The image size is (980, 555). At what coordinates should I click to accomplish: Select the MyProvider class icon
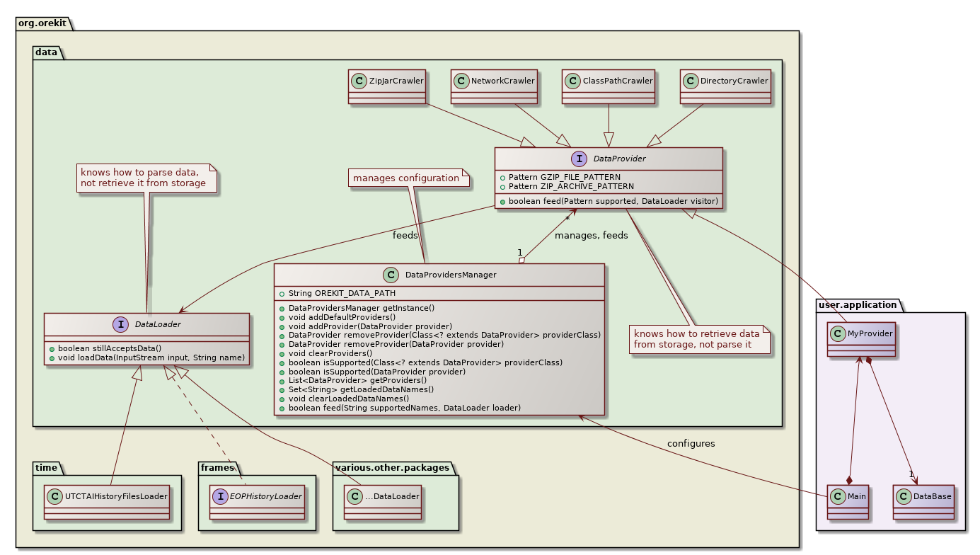tap(838, 333)
